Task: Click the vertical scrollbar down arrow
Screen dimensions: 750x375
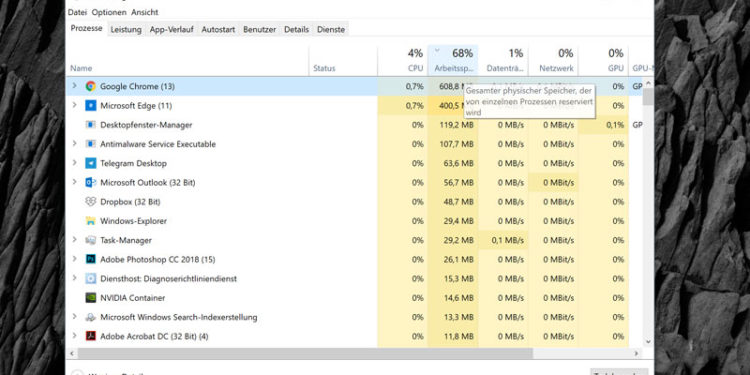Action: click(648, 342)
